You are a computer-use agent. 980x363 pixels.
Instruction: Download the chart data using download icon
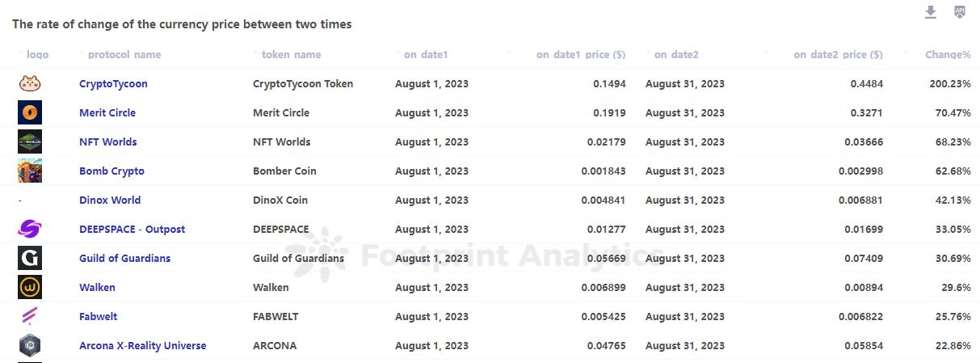931,11
